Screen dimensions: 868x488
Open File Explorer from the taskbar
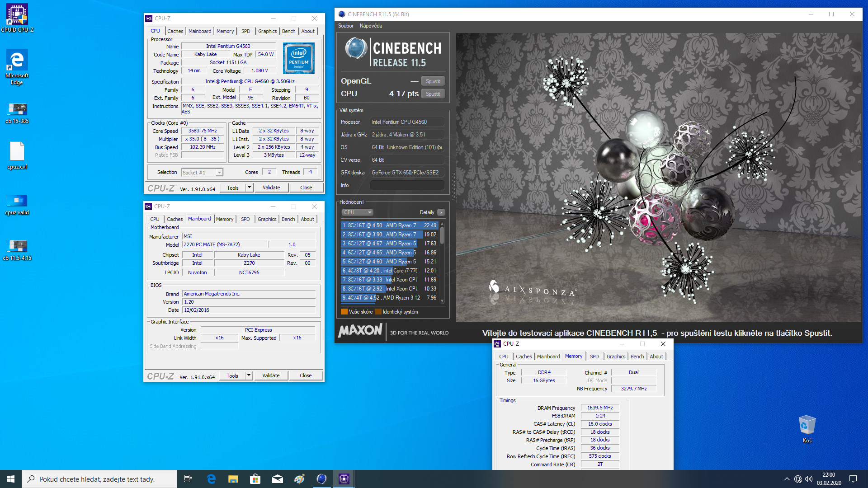[233, 479]
